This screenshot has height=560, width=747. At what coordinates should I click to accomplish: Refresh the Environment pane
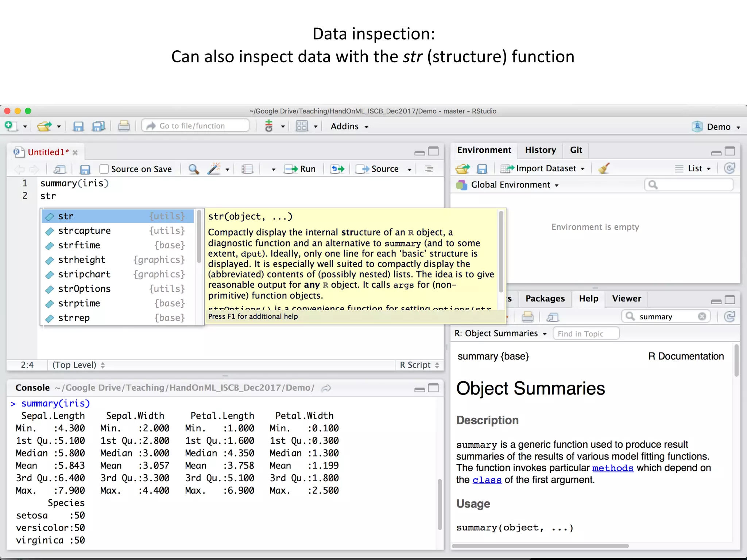(729, 168)
